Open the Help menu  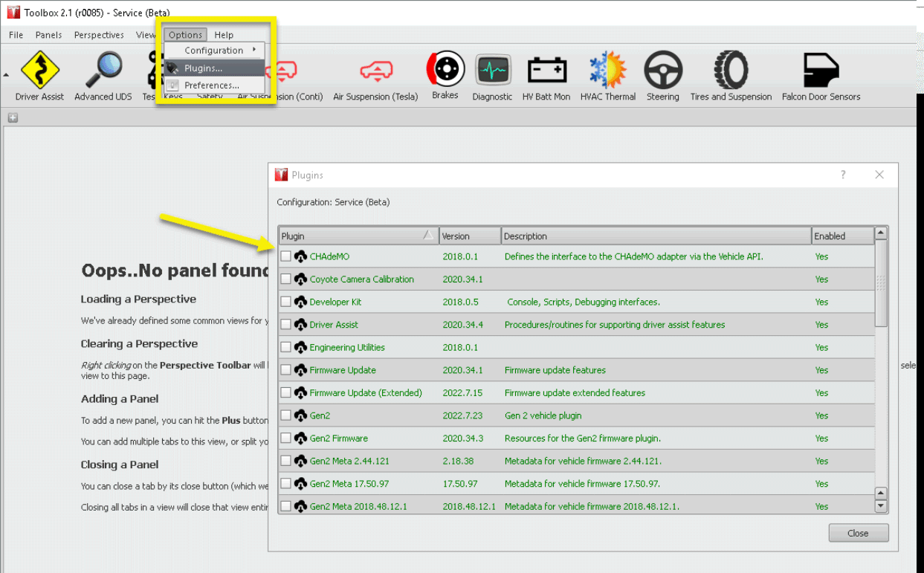tap(224, 35)
